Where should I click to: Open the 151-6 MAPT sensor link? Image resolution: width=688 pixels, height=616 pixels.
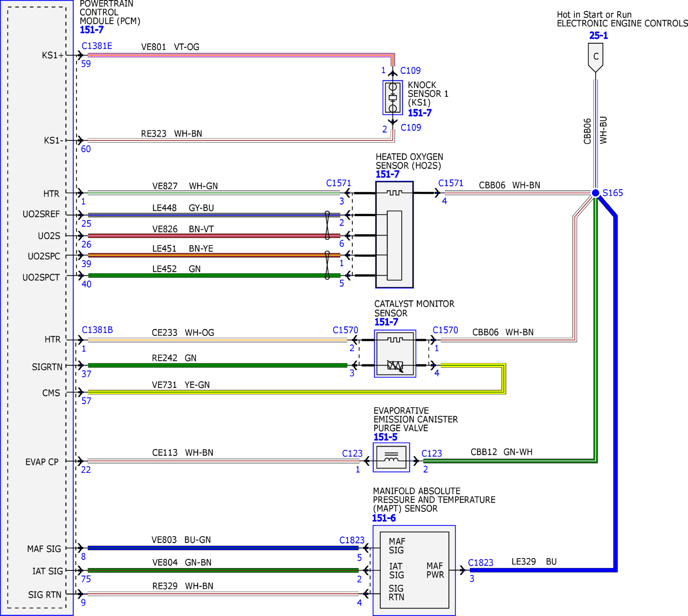click(x=384, y=518)
